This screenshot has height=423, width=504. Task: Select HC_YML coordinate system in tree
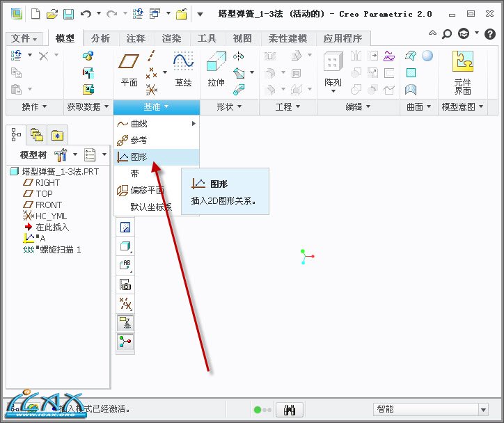(x=45, y=216)
